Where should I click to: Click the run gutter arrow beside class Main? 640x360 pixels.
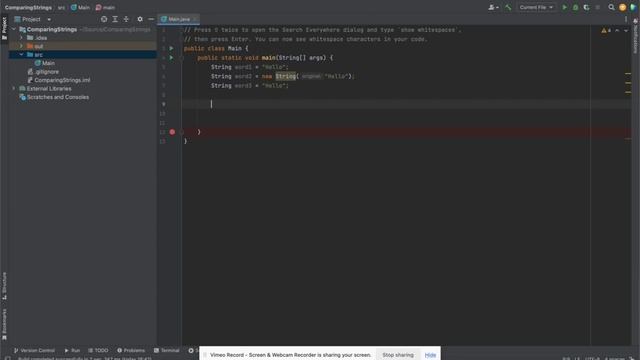point(171,48)
